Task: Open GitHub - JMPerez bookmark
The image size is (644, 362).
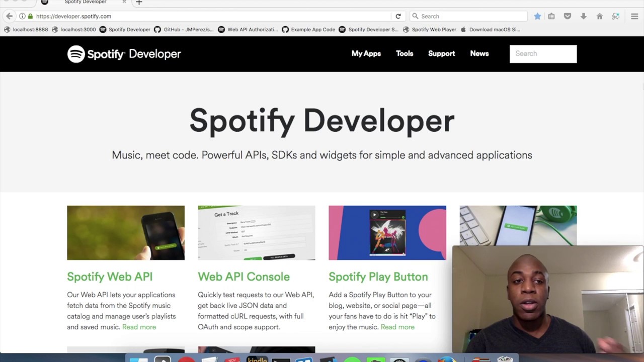Action: point(184,29)
